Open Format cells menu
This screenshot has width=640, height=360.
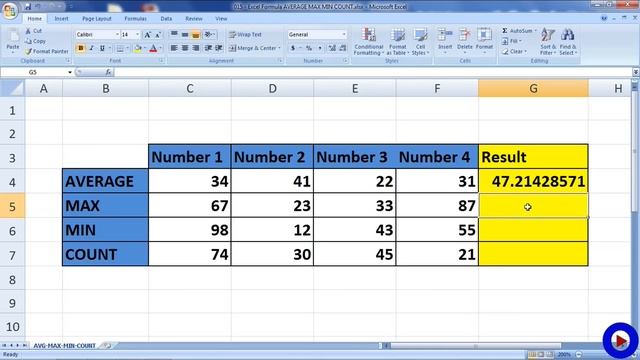tap(484, 41)
